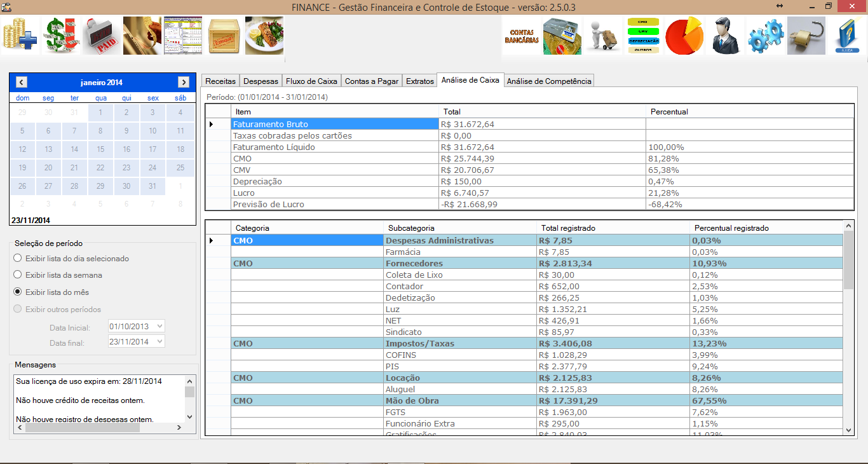
Task: Go to next month in calendar
Action: coord(184,82)
